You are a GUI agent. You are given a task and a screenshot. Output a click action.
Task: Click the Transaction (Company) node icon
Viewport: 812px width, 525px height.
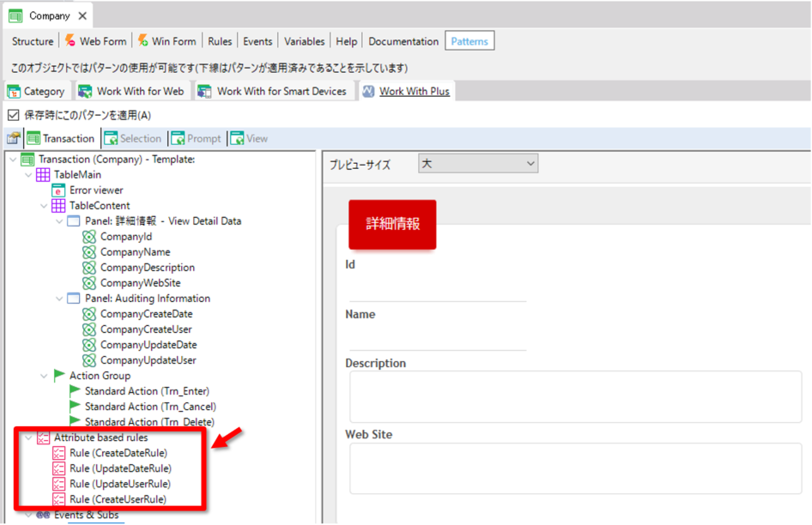pyautogui.click(x=27, y=160)
